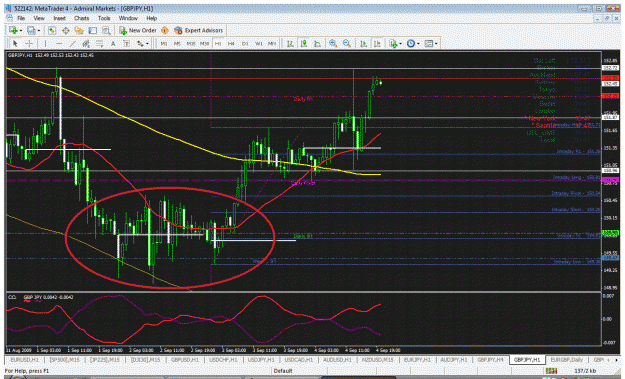Viewport: 625px width, 379px height.
Task: Click the New Order button
Action: point(138,30)
